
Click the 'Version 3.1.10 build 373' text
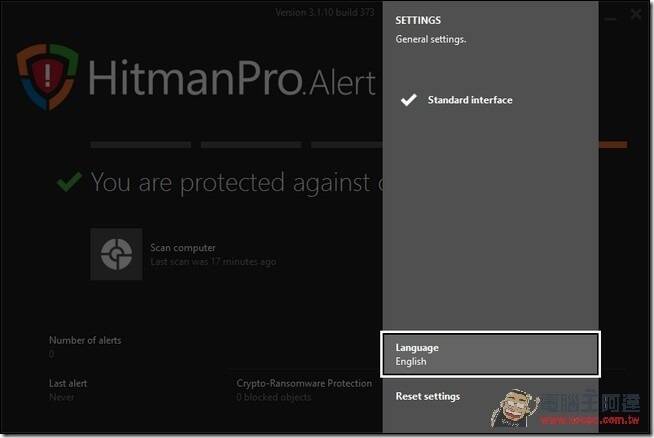tap(324, 13)
